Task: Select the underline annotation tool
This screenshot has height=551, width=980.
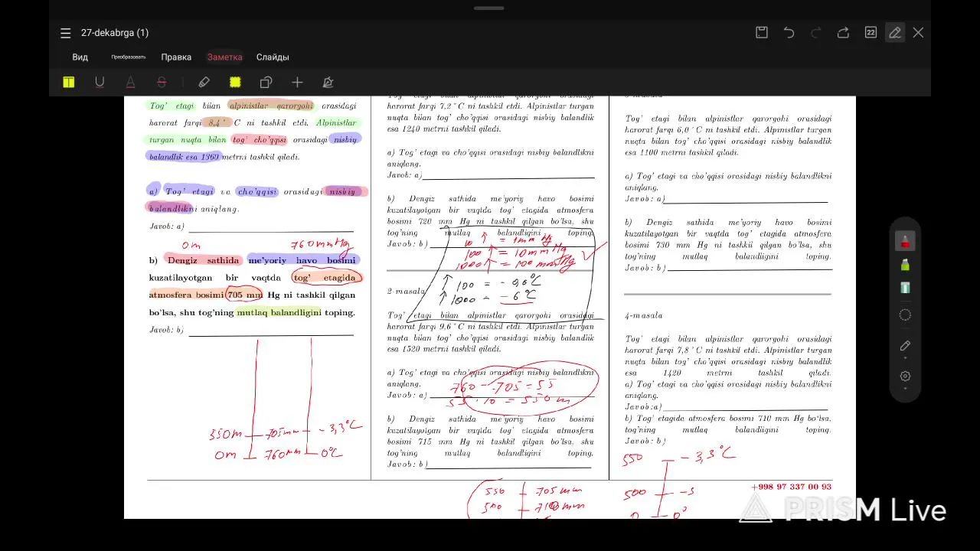Action: click(x=100, y=82)
